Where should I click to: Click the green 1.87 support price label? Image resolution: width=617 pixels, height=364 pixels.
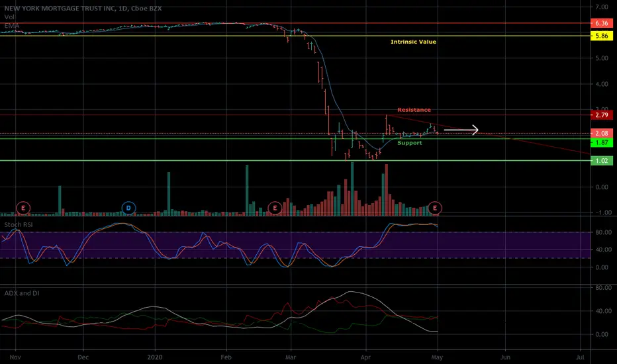coord(602,142)
